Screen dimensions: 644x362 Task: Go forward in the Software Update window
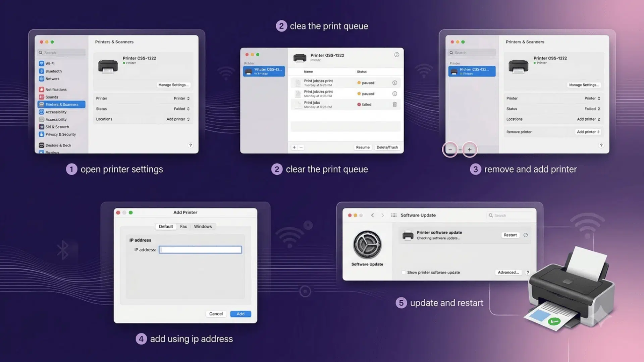pyautogui.click(x=382, y=215)
